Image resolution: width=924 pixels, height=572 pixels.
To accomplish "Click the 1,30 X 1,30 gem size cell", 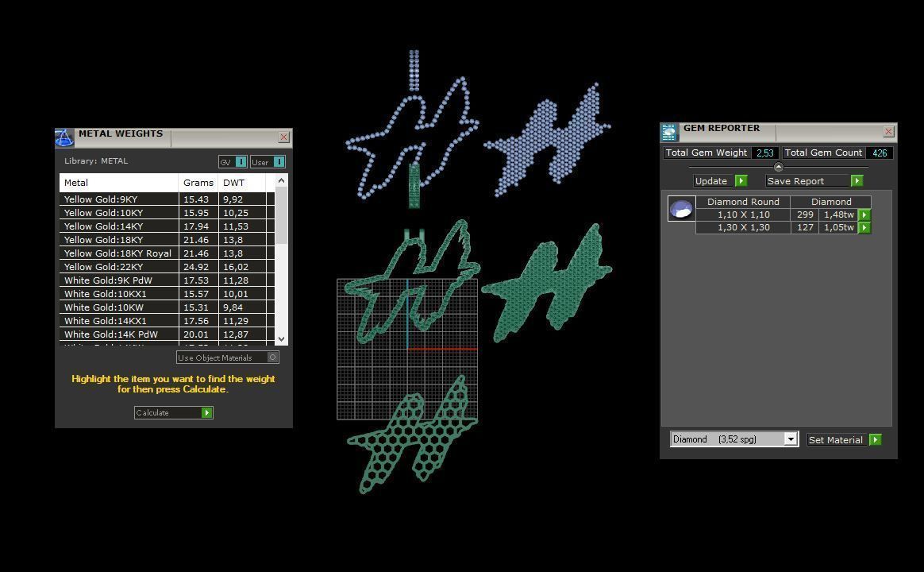I will tap(743, 228).
